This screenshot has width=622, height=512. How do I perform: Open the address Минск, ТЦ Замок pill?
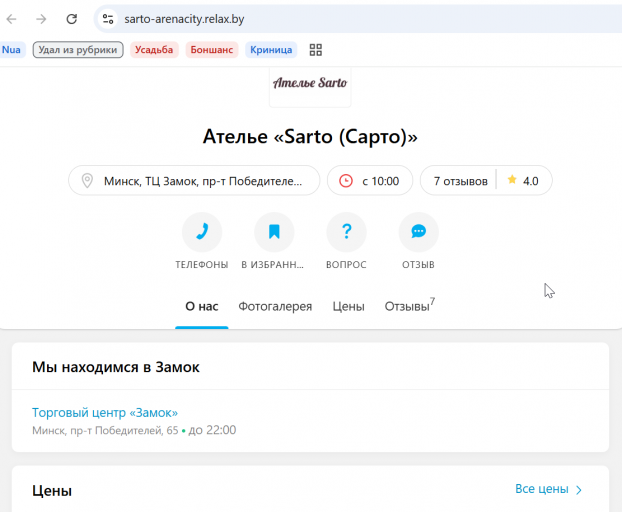[x=194, y=181]
